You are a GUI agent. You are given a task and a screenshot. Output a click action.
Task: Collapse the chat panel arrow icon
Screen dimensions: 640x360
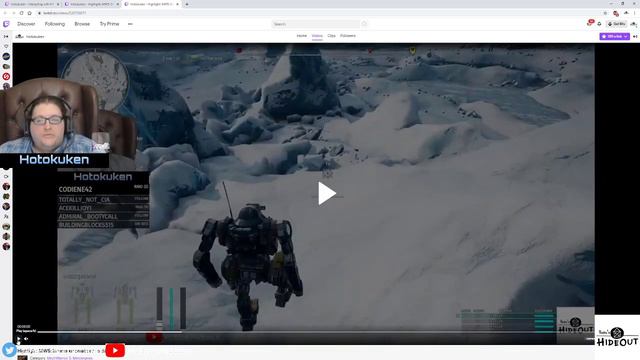click(x=635, y=36)
